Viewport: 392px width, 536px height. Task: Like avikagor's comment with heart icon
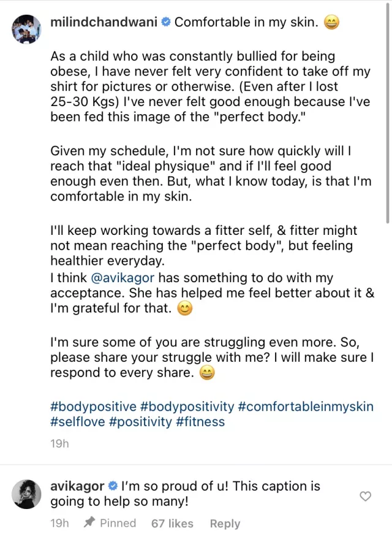365,496
